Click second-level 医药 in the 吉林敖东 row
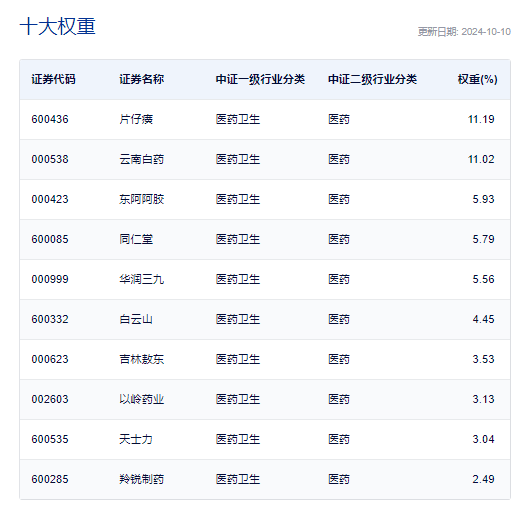Screen dimensions: 530x522 339,359
